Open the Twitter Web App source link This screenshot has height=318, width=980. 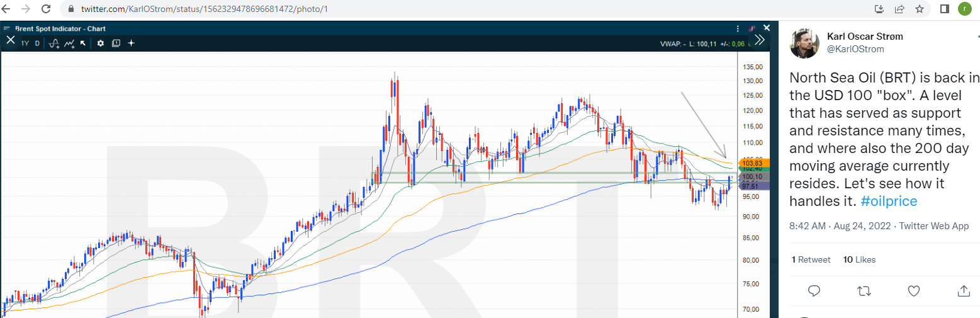point(934,226)
